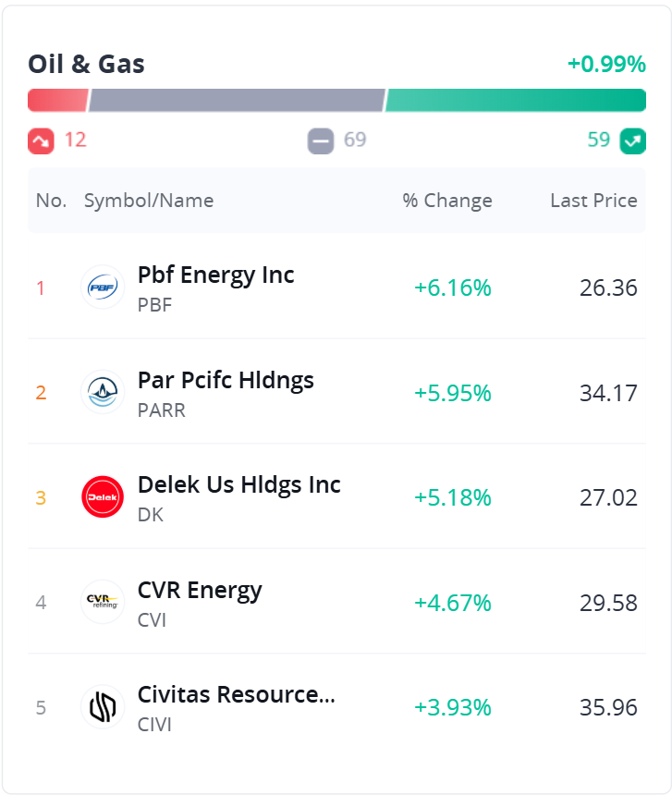Click the green advancers portion of bar
The height and width of the screenshot is (795, 672).
coord(515,100)
